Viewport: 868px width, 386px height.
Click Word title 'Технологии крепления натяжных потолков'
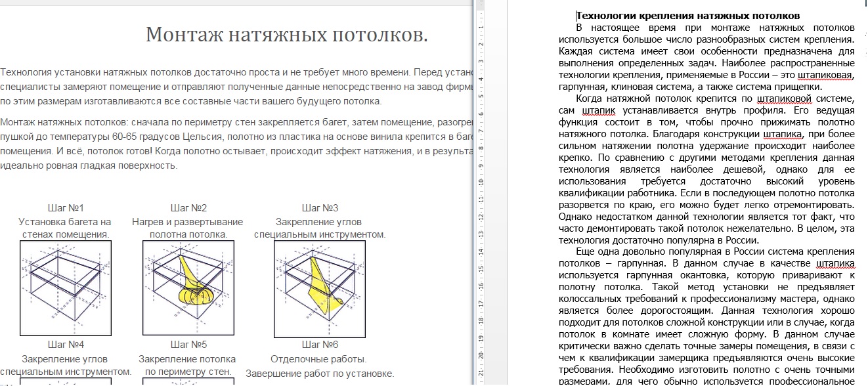688,16
